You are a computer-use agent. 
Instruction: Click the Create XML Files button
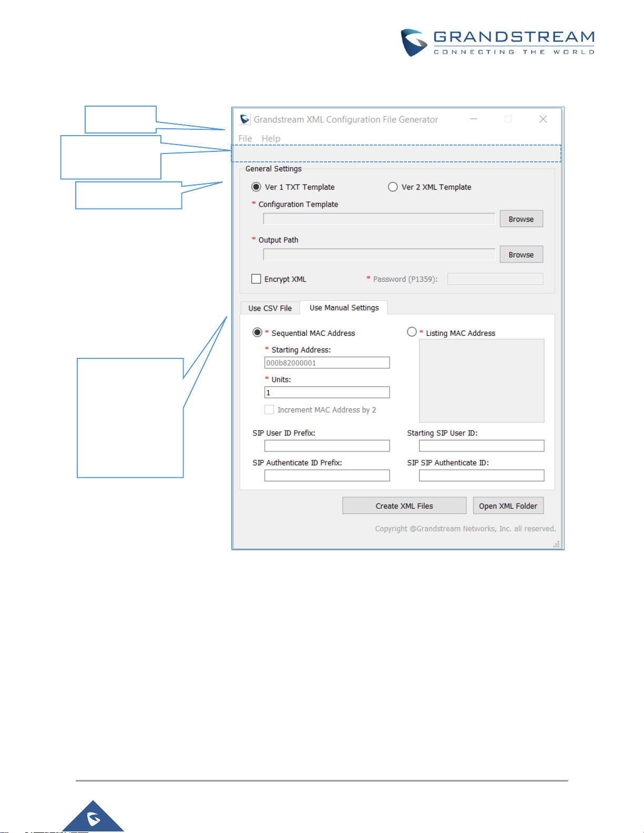point(404,506)
